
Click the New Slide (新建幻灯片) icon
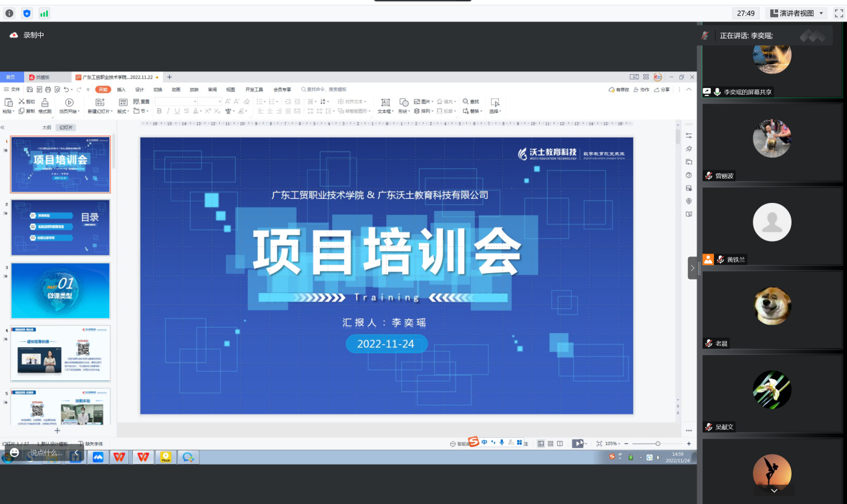point(100,102)
